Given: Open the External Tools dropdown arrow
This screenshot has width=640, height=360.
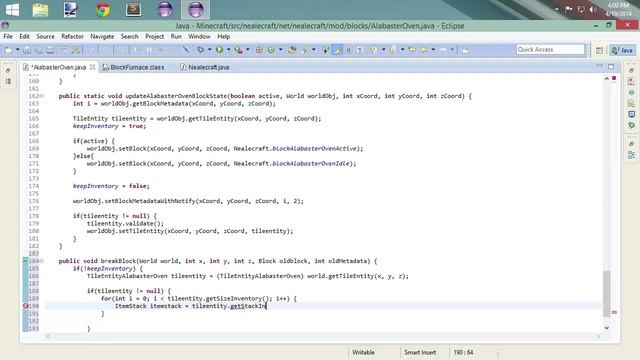Looking at the screenshot, I should coord(247,50).
